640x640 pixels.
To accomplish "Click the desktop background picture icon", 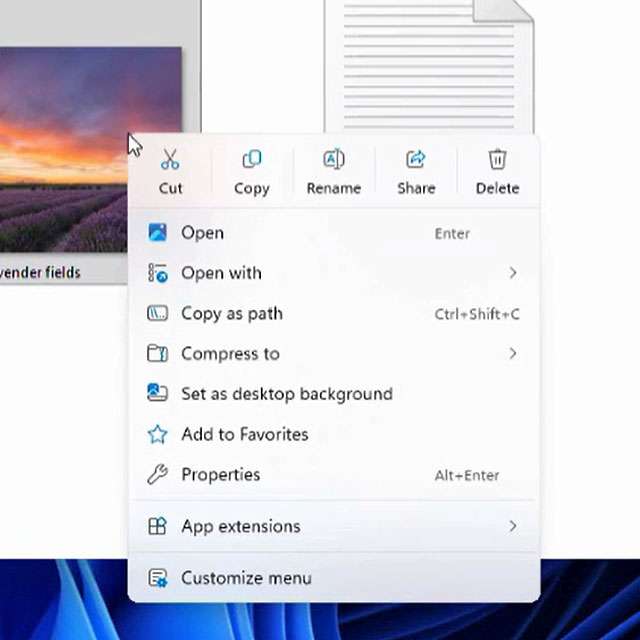I will (157, 393).
